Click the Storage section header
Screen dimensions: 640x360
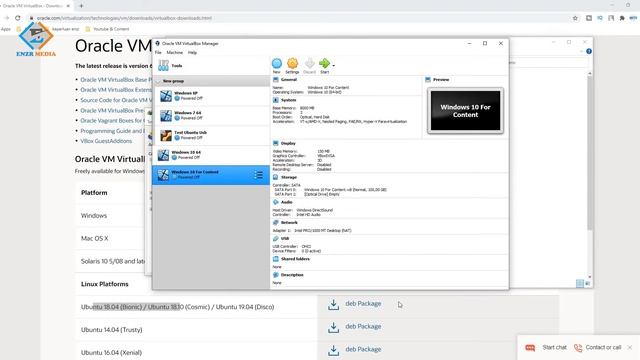click(x=289, y=177)
